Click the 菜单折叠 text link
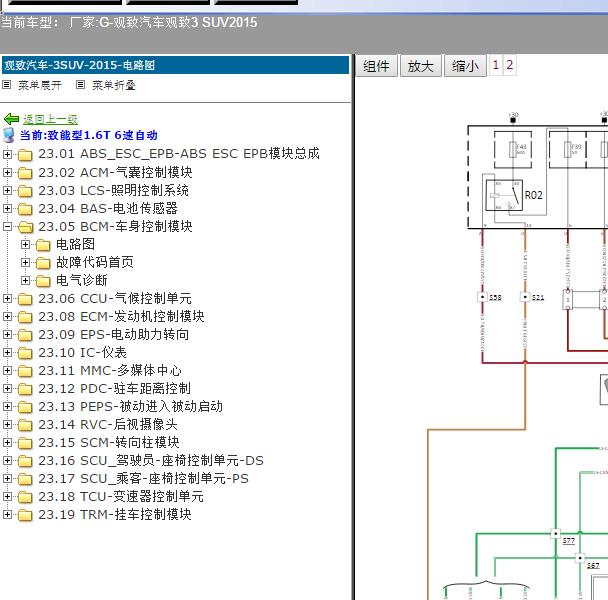The width and height of the screenshot is (608, 600). (114, 85)
